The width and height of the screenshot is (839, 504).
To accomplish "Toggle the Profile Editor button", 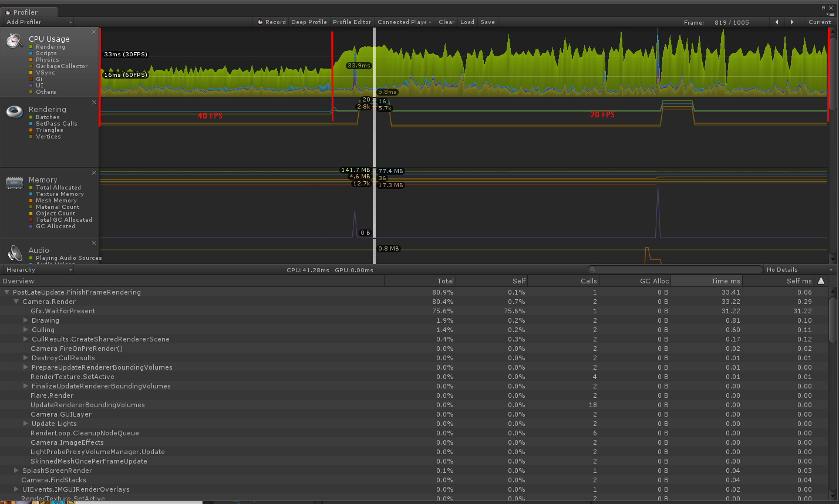I will [x=352, y=22].
